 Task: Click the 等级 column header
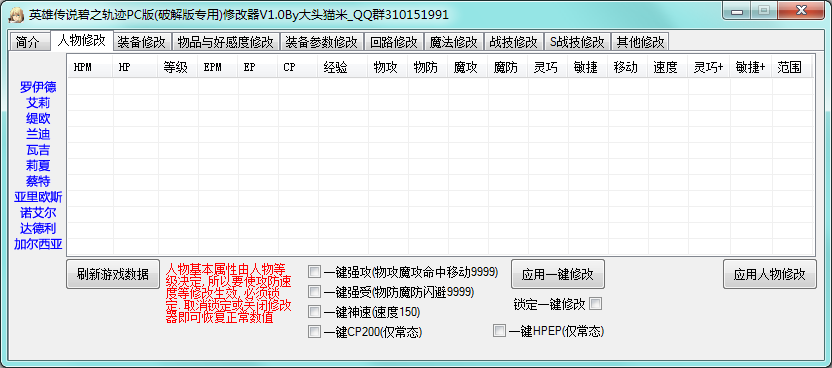[x=178, y=67]
